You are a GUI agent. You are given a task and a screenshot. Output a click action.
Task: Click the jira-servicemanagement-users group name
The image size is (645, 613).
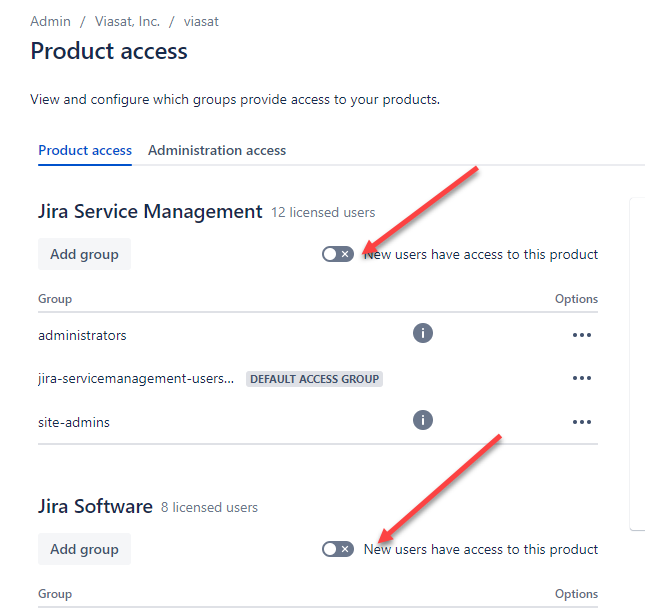point(136,379)
